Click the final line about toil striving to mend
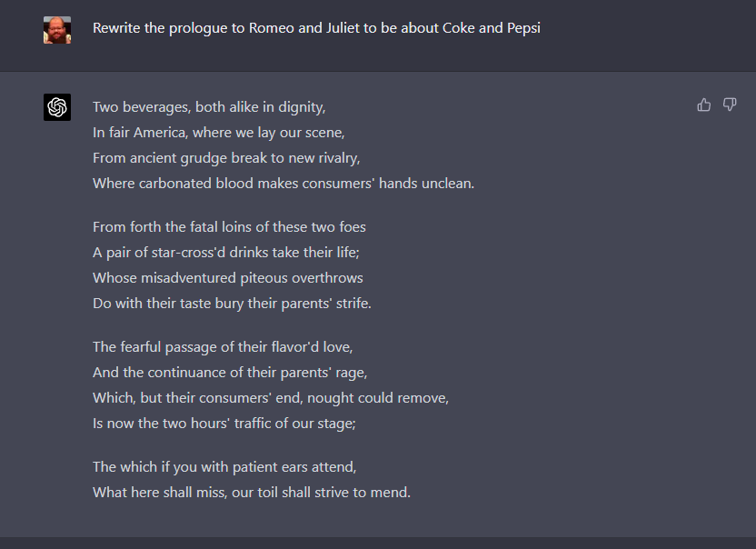Screen dimensions: 756x549 252,493
